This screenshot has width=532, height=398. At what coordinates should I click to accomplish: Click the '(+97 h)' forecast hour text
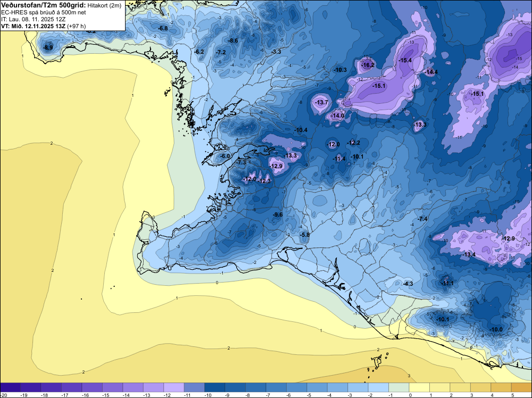[76, 26]
